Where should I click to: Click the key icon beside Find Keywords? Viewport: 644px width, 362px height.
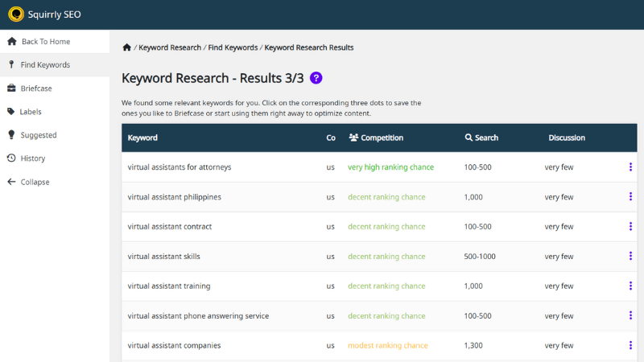[x=11, y=64]
